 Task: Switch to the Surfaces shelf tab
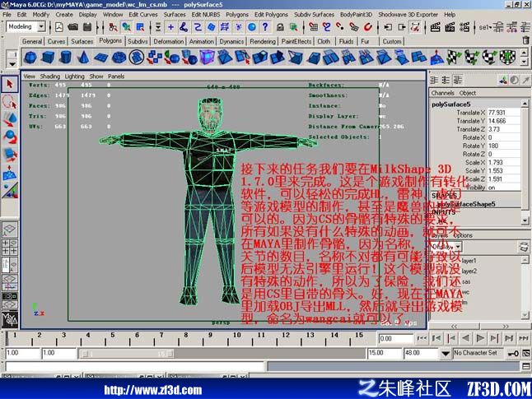coord(82,41)
